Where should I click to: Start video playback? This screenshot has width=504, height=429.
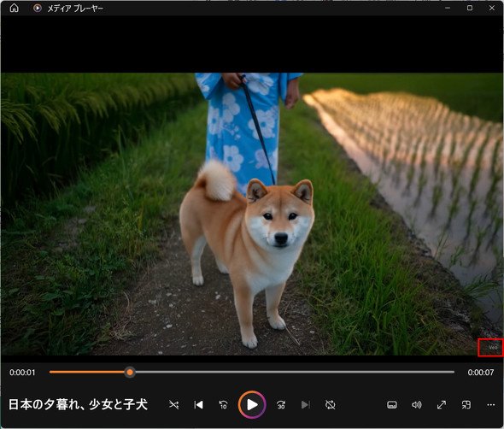(x=252, y=404)
